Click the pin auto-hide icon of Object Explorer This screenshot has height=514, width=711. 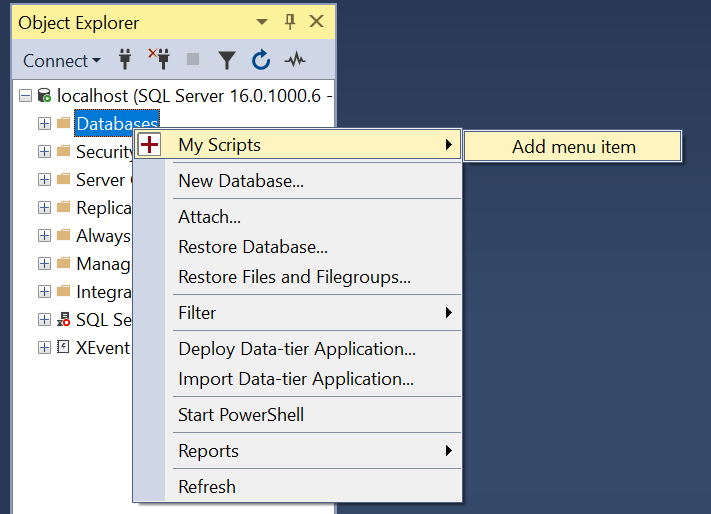[x=290, y=22]
